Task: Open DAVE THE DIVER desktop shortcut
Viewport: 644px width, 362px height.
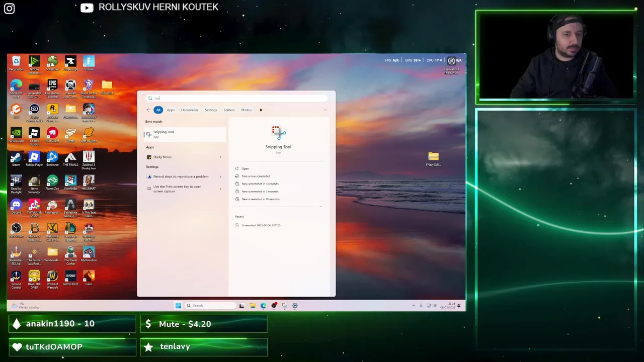Action: pos(34,281)
